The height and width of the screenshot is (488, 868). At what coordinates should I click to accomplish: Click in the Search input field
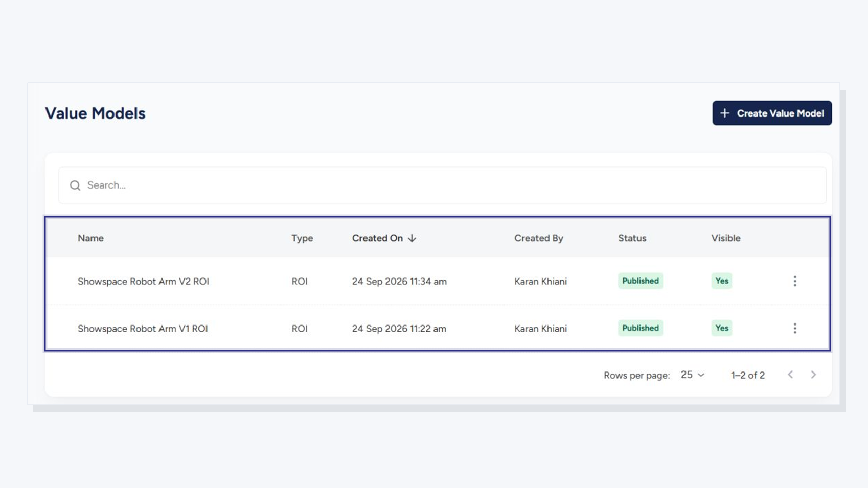(x=442, y=185)
